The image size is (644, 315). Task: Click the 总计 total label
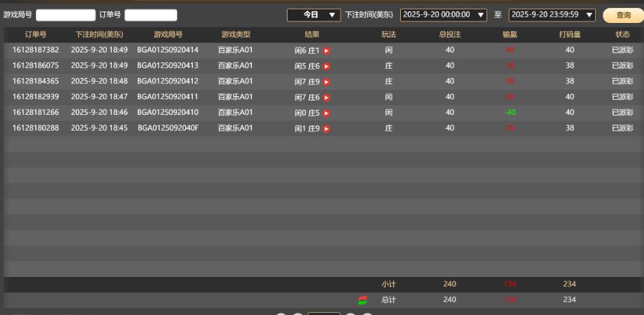[x=389, y=300]
